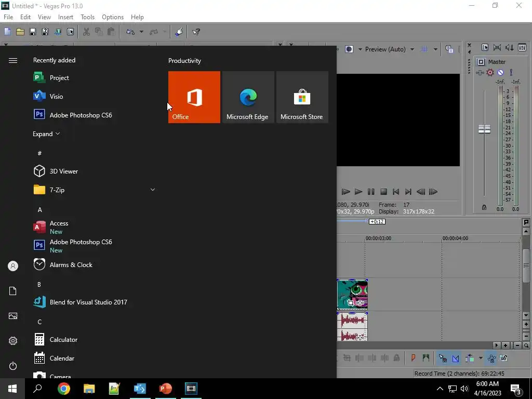Open the Auto Ripple mode dropdown
This screenshot has height=399, width=532.
[x=481, y=358]
